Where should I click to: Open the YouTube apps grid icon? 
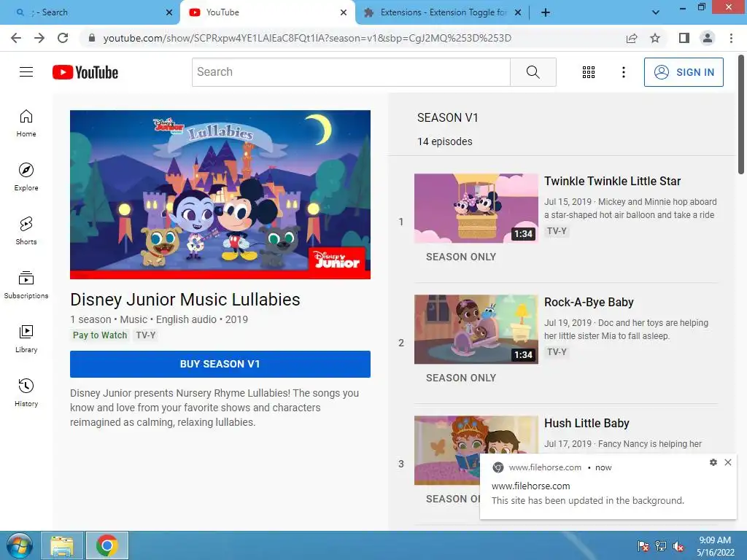(589, 72)
